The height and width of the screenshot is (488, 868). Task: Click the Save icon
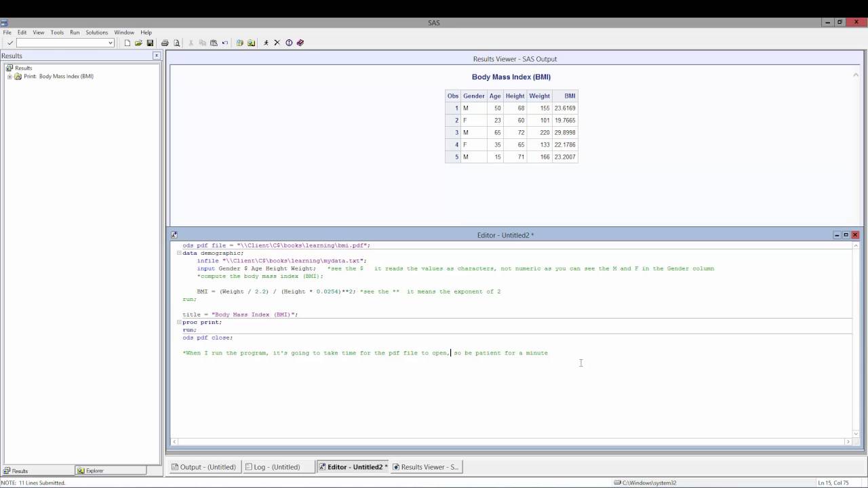click(x=150, y=43)
